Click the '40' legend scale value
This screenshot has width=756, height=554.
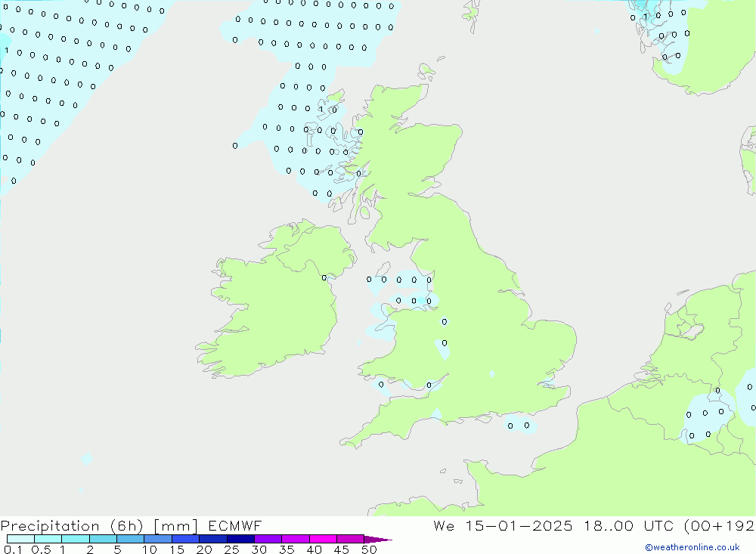pos(314,549)
